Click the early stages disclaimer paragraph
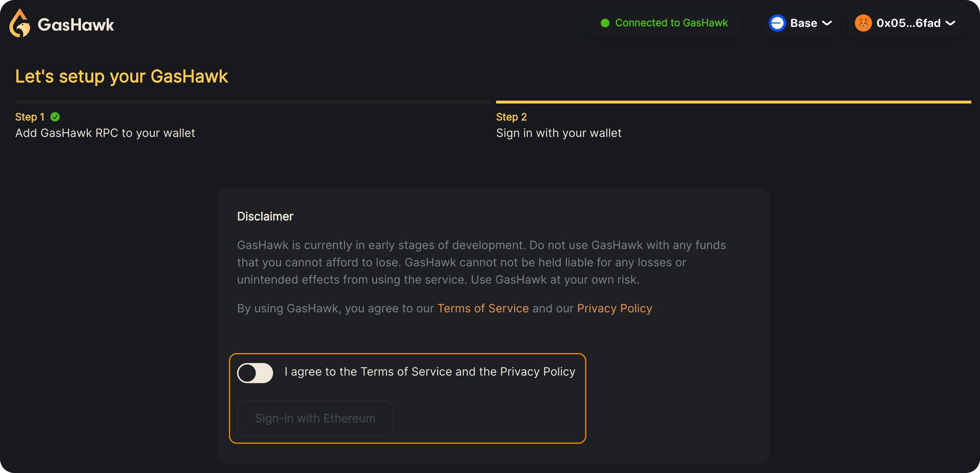This screenshot has width=980, height=473. point(481,262)
